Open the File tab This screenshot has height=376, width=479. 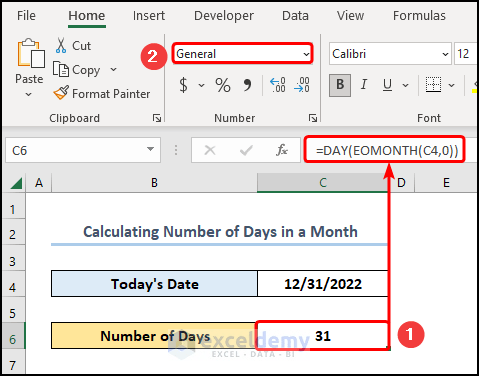26,16
